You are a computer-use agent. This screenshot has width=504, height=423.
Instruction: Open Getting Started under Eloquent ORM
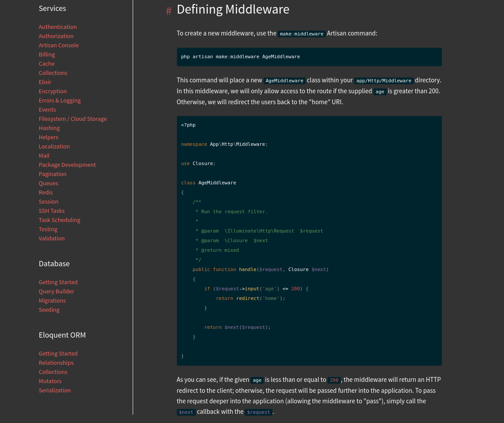coord(58,353)
